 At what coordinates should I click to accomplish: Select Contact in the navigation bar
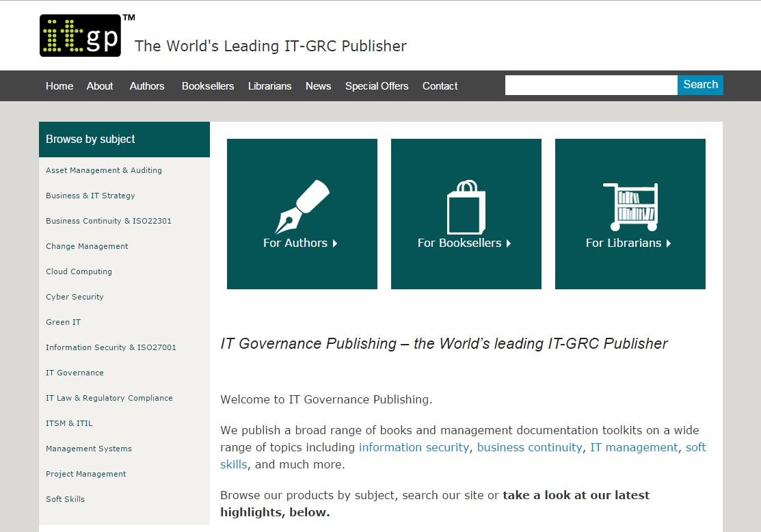[440, 86]
